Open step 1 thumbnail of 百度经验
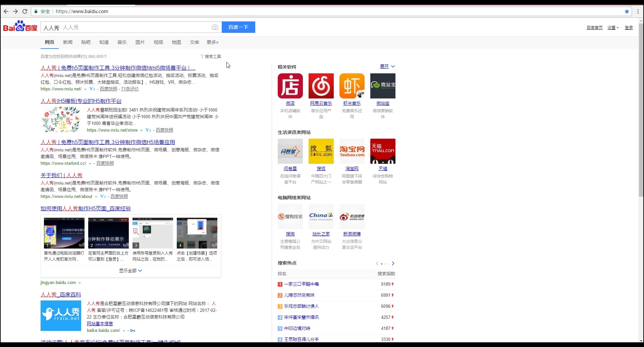The height and width of the screenshot is (347, 644). tap(64, 233)
